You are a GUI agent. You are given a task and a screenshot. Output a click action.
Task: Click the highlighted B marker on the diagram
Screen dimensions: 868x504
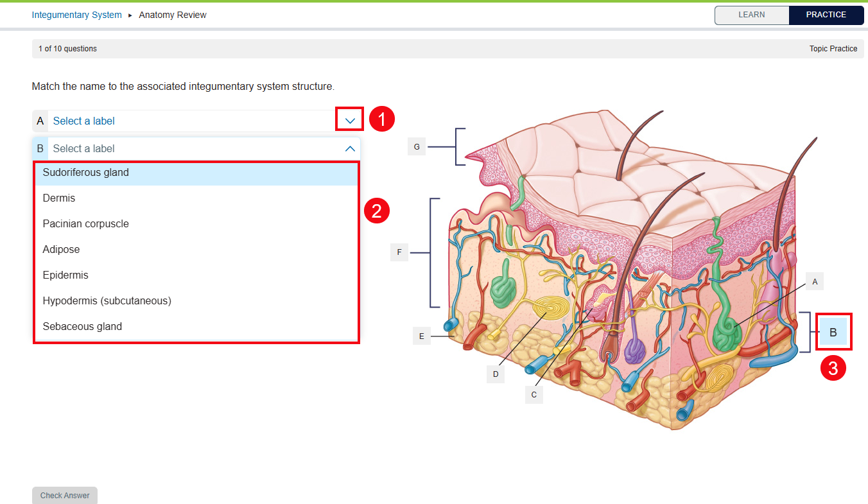tap(833, 332)
